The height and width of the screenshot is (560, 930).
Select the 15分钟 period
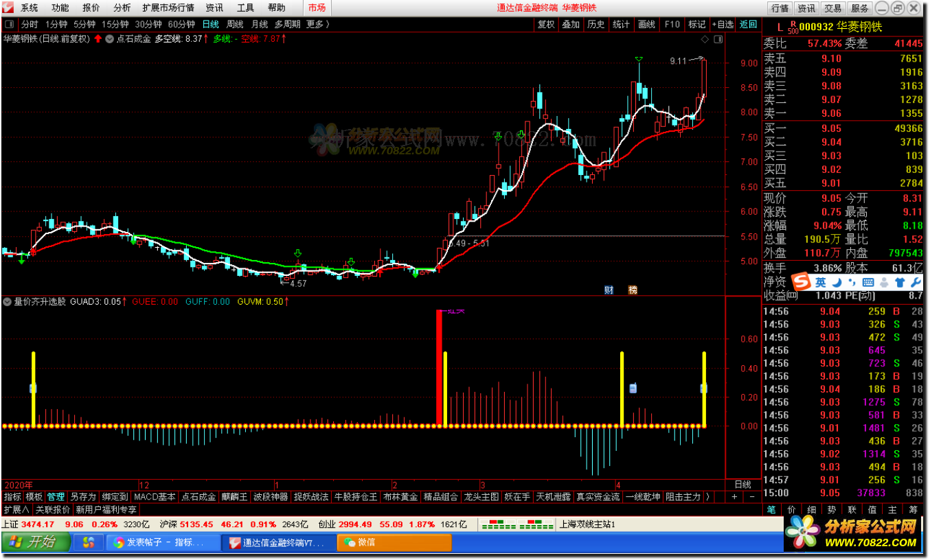[115, 24]
